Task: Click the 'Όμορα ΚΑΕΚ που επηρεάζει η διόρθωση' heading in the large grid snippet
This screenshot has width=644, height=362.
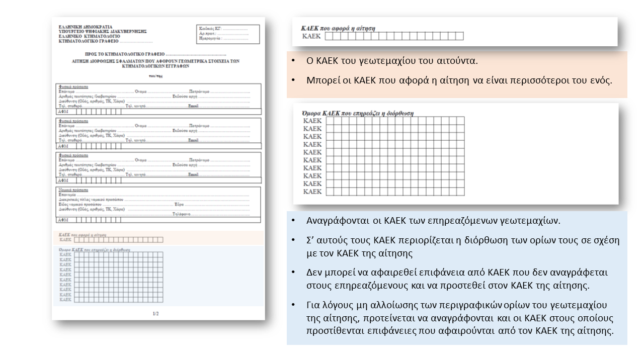Action: [357, 113]
